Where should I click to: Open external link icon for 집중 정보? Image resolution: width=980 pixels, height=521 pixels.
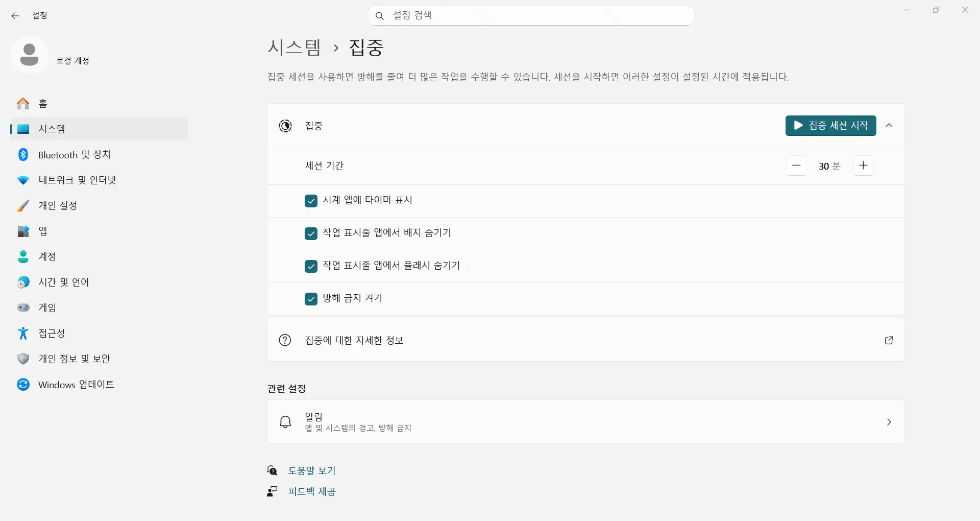[889, 340]
